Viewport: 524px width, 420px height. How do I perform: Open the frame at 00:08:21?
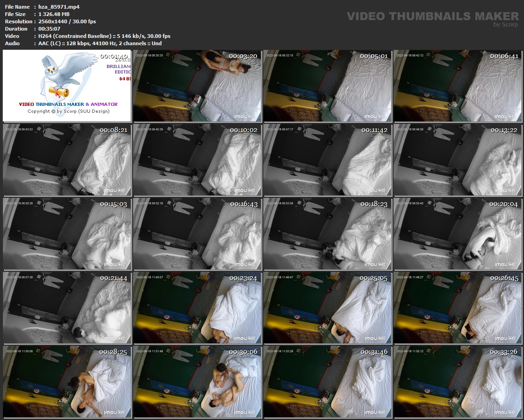click(67, 160)
